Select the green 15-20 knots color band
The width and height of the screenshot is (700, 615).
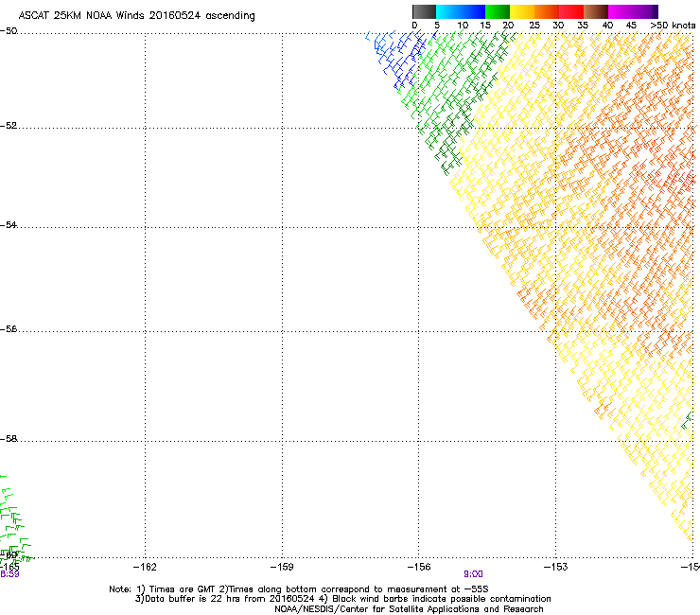pyautogui.click(x=498, y=11)
